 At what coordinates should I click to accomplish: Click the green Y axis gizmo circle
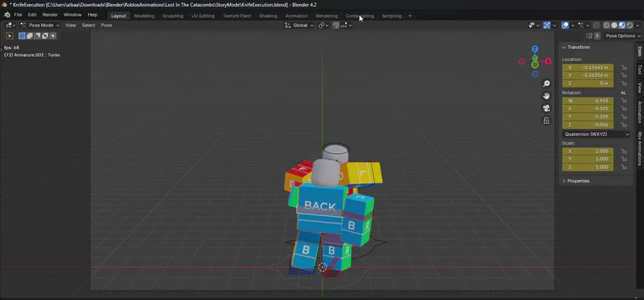pos(535,64)
